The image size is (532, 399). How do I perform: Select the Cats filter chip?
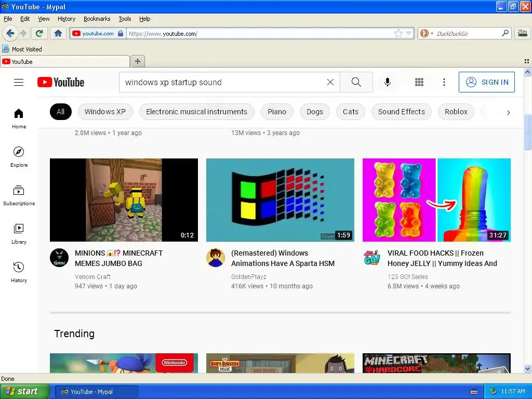click(x=351, y=112)
